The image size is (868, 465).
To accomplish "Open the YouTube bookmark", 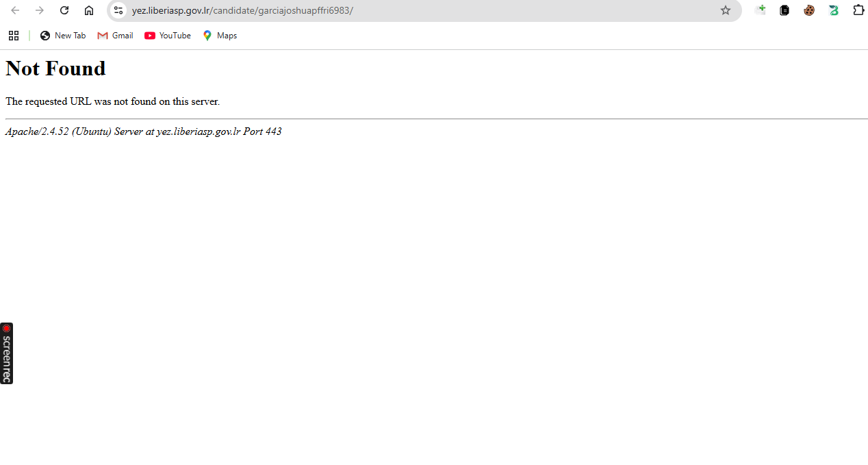I will (x=168, y=36).
